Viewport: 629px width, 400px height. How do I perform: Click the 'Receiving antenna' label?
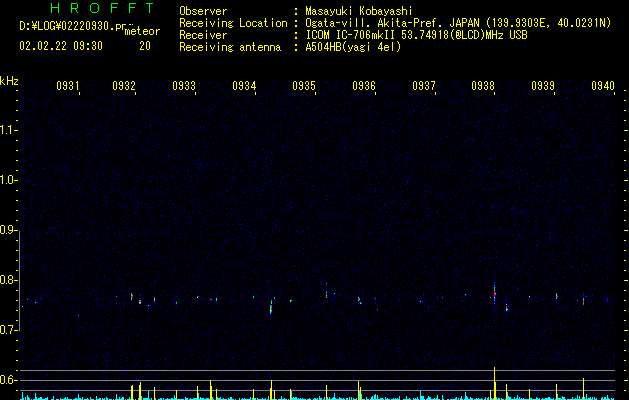pos(230,47)
